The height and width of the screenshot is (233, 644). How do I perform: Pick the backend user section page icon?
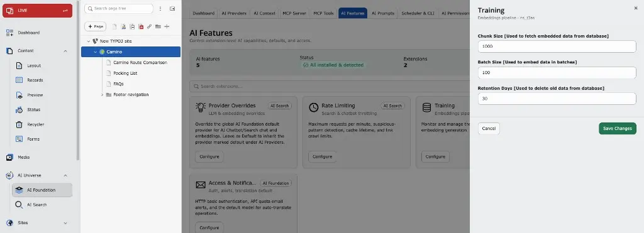(x=123, y=26)
